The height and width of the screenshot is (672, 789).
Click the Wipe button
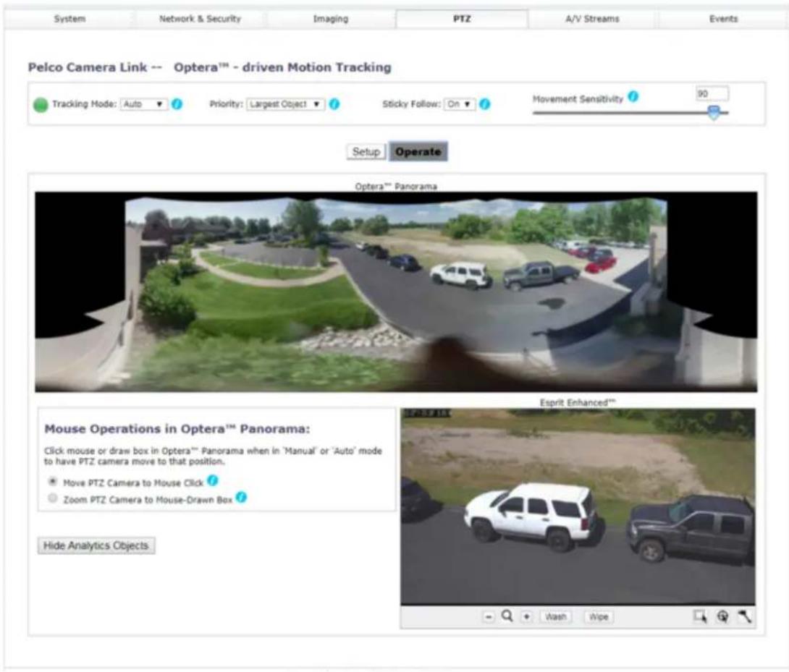point(599,617)
